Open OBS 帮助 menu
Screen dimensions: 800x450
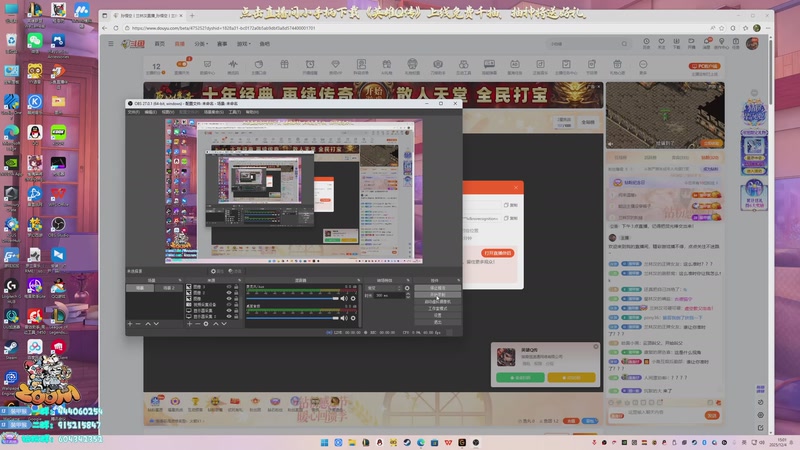point(252,112)
